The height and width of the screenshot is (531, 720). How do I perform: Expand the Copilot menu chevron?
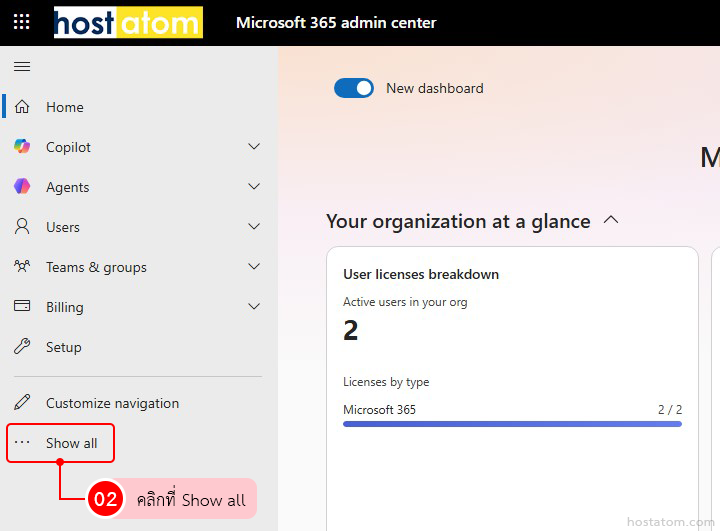pyautogui.click(x=254, y=147)
